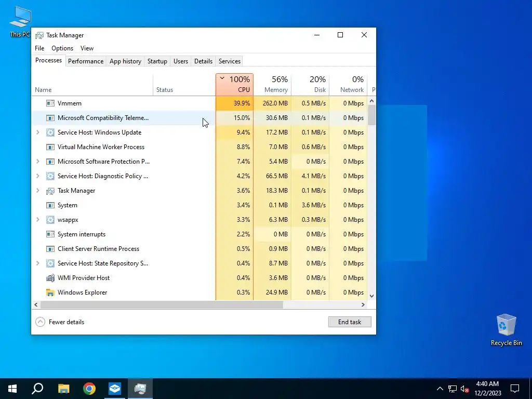Viewport: 532px width, 399px height.
Task: Click the wsappx gear icon
Action: click(x=50, y=220)
